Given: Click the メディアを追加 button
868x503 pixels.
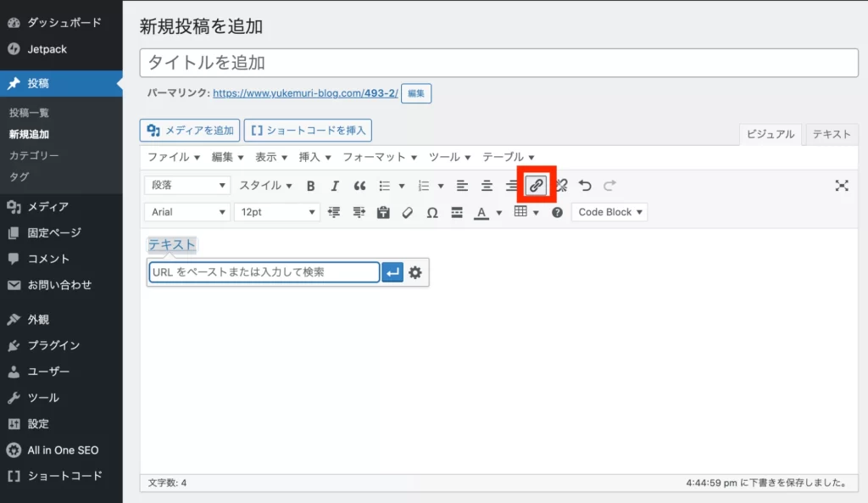Looking at the screenshot, I should click(190, 130).
